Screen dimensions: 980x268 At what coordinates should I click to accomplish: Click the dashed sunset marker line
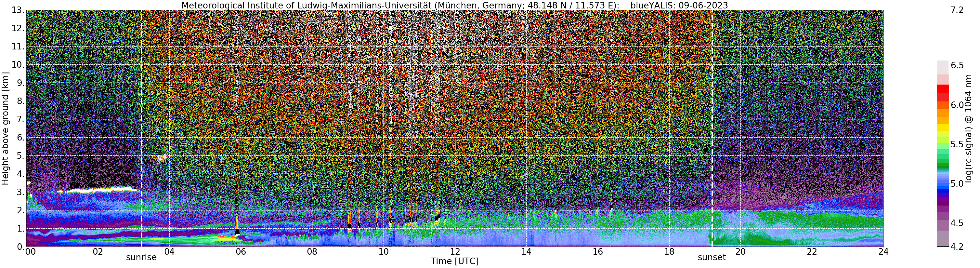712,128
